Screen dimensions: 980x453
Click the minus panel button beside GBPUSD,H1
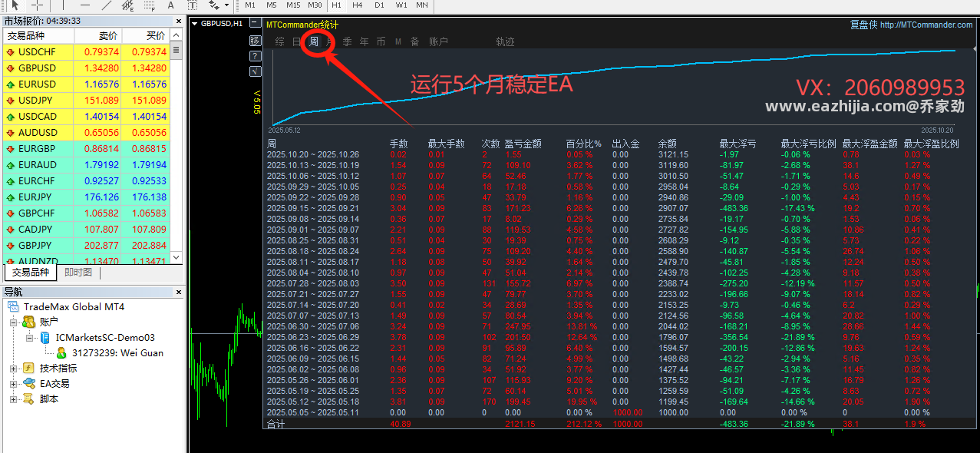pos(256,24)
